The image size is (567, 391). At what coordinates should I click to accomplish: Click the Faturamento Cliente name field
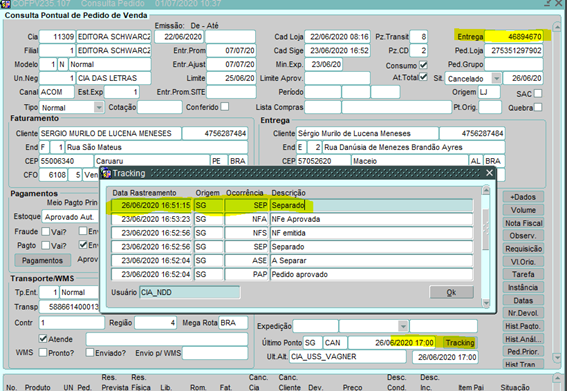pyautogui.click(x=110, y=133)
